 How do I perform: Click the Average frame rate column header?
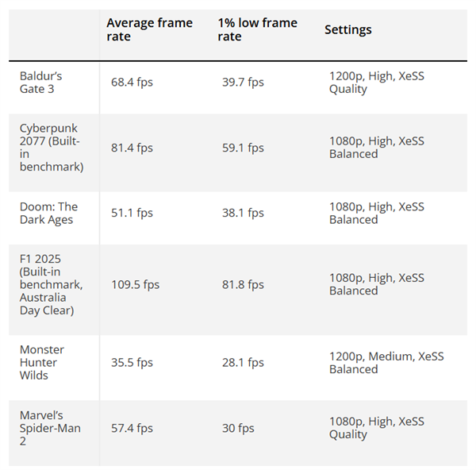tap(149, 29)
